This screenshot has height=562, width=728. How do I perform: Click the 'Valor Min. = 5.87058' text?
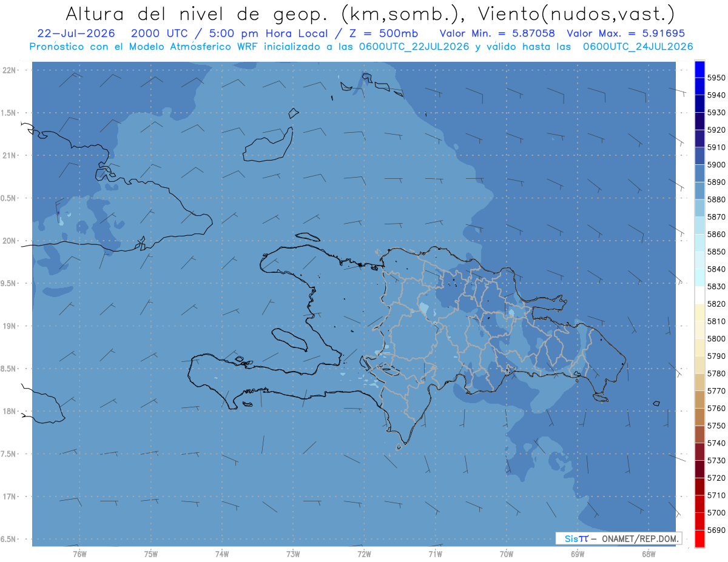(497, 33)
